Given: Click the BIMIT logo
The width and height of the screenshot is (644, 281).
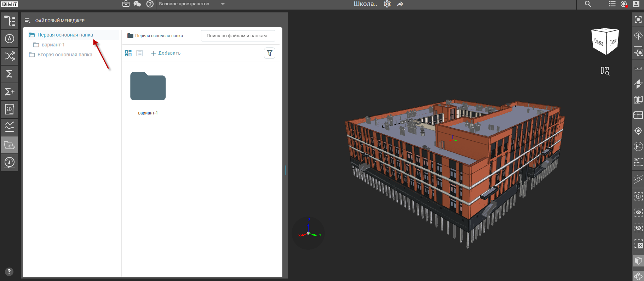Looking at the screenshot, I should tap(10, 4).
